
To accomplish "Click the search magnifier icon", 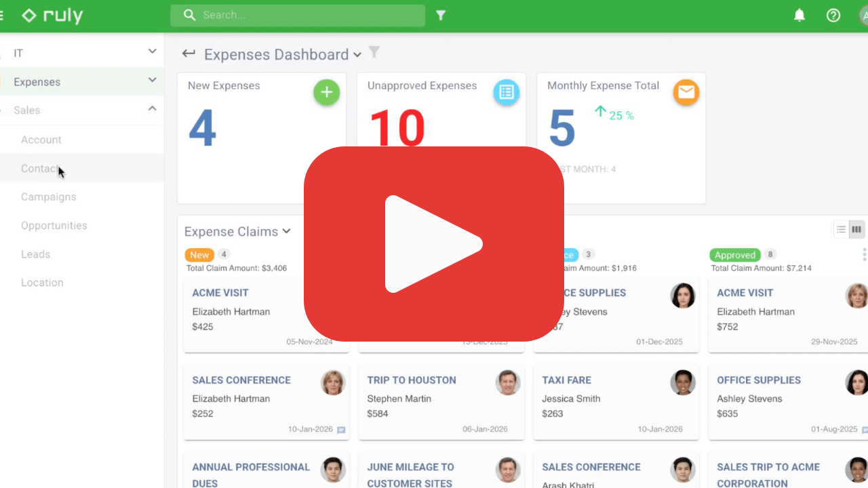I will pos(190,15).
